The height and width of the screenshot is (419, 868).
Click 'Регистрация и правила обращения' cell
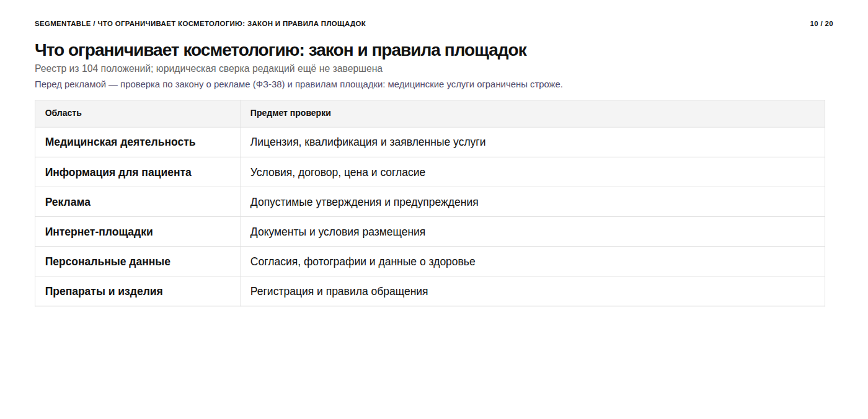tap(533, 291)
